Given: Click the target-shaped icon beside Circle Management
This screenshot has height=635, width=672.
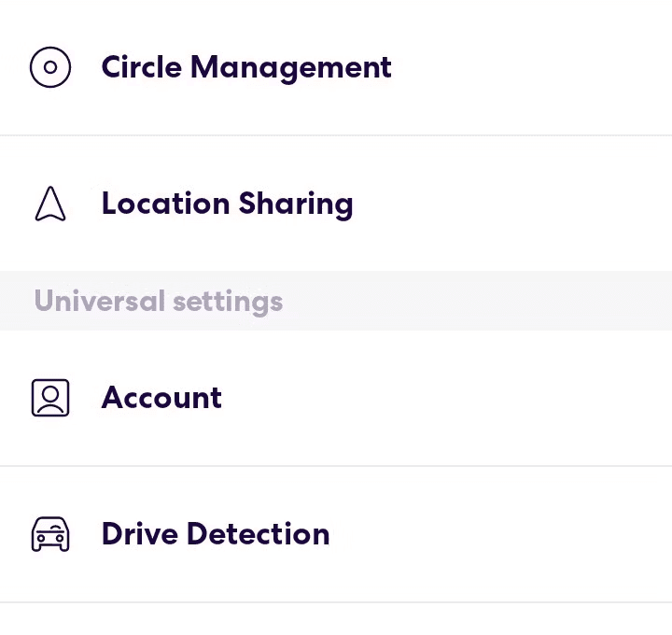Looking at the screenshot, I should click(50, 67).
